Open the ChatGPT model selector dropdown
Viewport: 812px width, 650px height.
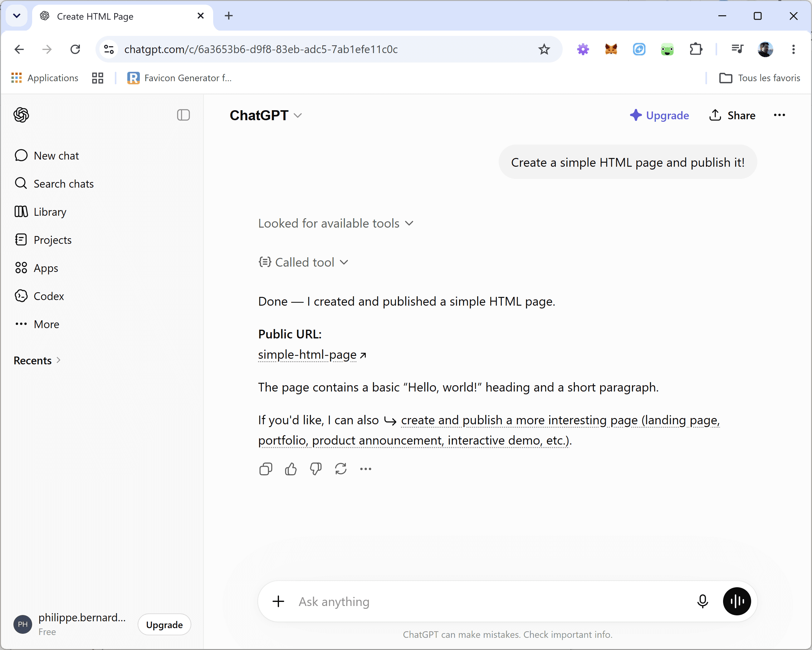[x=266, y=115]
